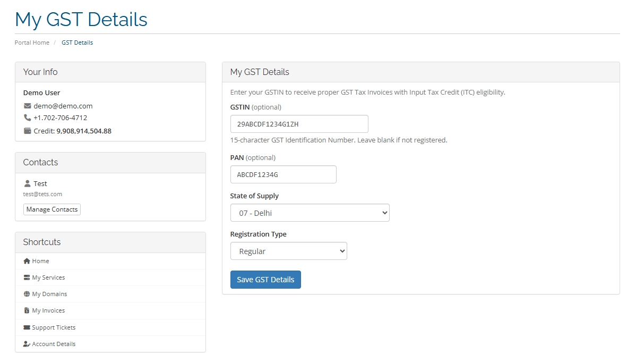Open the State of Supply dropdown

(x=310, y=213)
